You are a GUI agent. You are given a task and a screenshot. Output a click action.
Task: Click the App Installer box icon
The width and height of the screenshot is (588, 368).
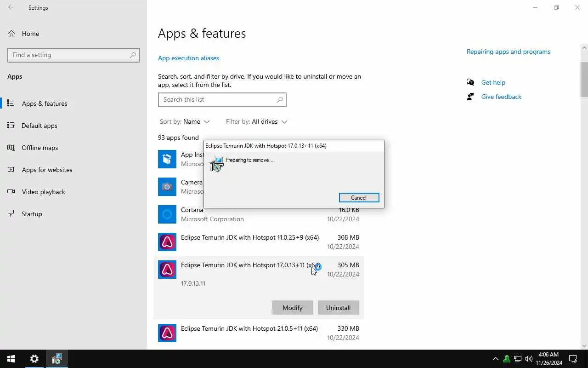(x=167, y=159)
